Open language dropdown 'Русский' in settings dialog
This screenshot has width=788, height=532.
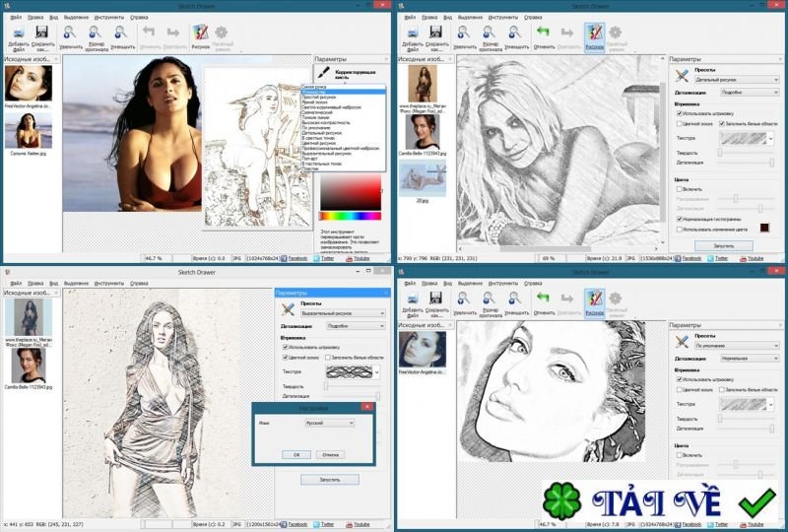click(x=330, y=423)
